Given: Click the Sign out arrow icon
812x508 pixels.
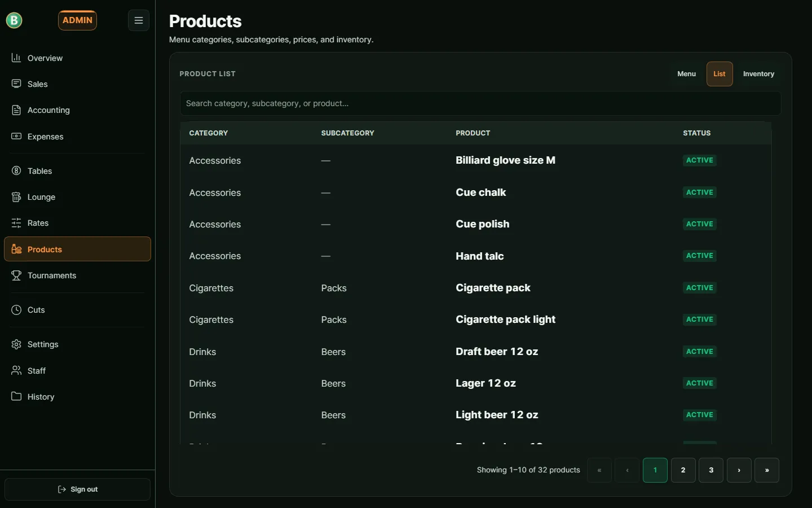Looking at the screenshot, I should click(62, 489).
